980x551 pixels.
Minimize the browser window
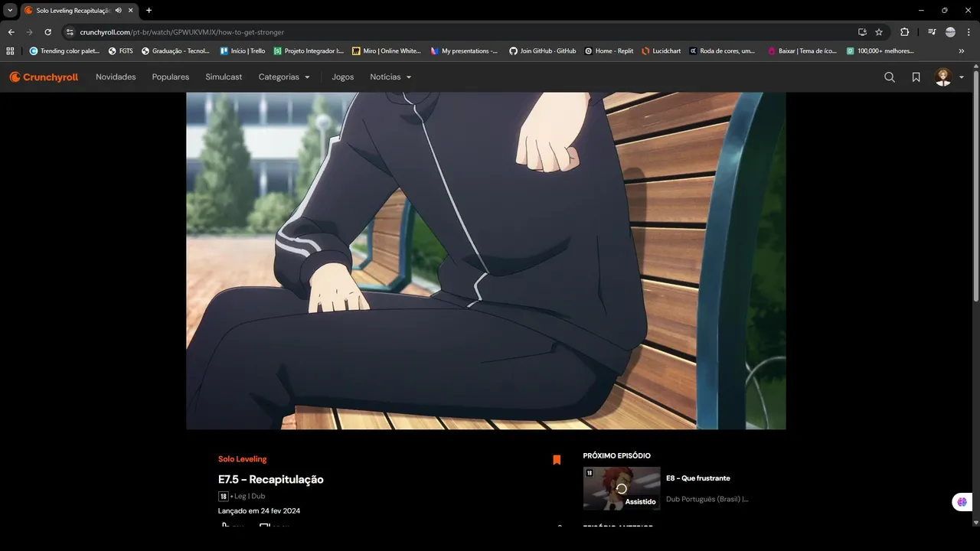[921, 11]
